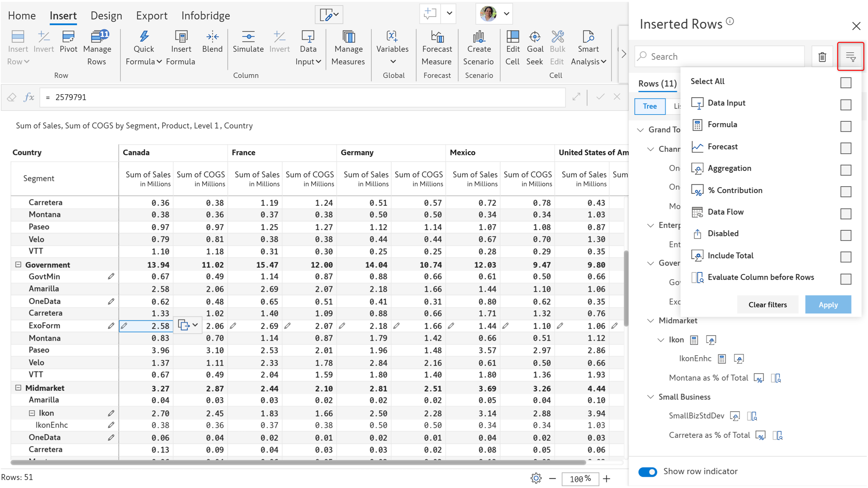Open the Export tab

pos(151,15)
